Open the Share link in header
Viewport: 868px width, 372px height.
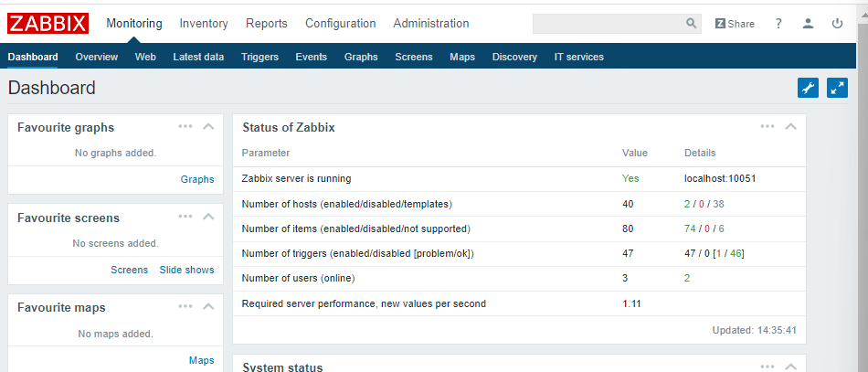(x=735, y=24)
